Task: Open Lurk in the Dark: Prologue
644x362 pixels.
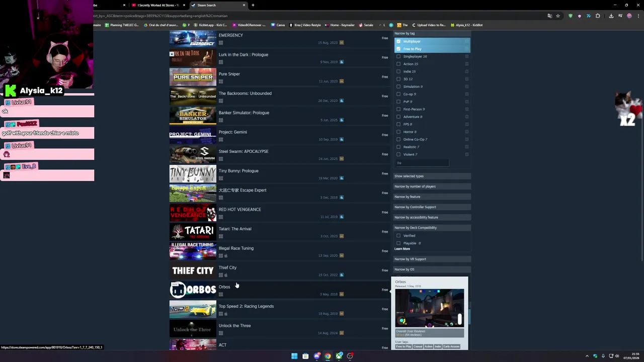Action: pos(279,58)
